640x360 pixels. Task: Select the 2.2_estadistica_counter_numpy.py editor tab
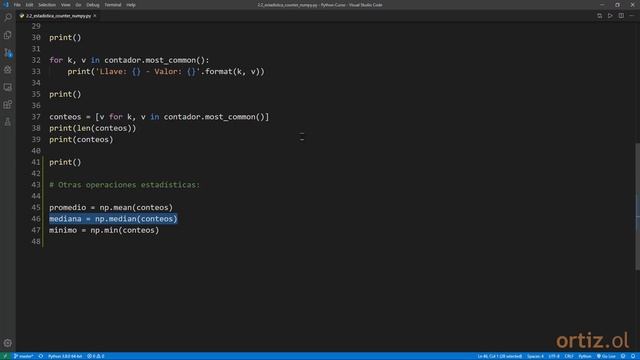[58, 16]
